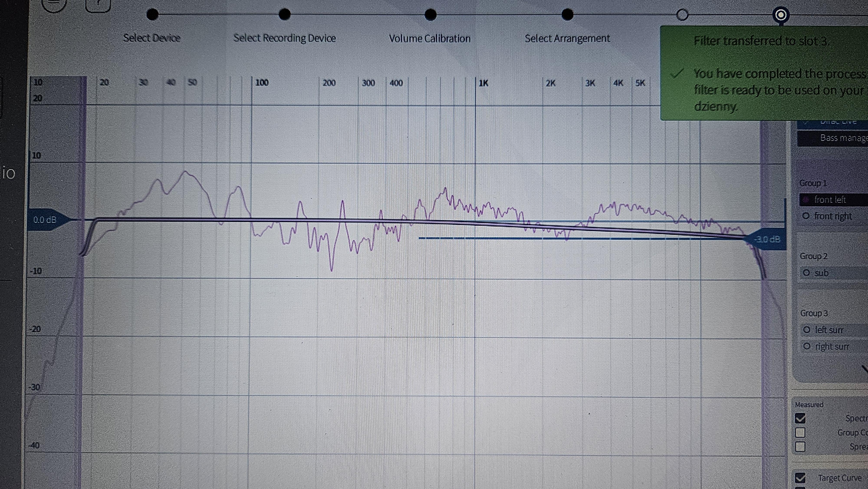
Task: Click the Volume Calibration step dot
Action: (431, 15)
